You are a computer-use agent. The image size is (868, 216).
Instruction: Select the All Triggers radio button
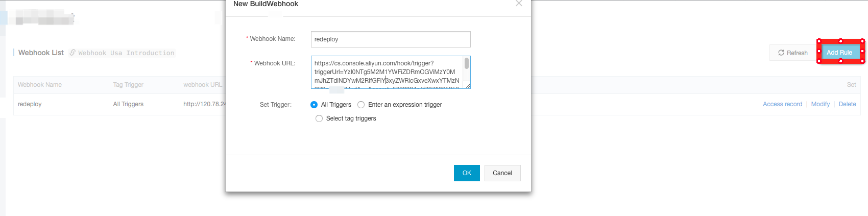tap(314, 105)
